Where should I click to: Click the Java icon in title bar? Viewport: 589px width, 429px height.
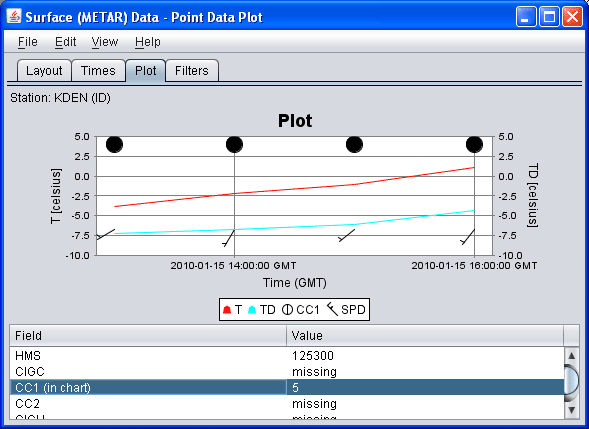pyautogui.click(x=14, y=17)
